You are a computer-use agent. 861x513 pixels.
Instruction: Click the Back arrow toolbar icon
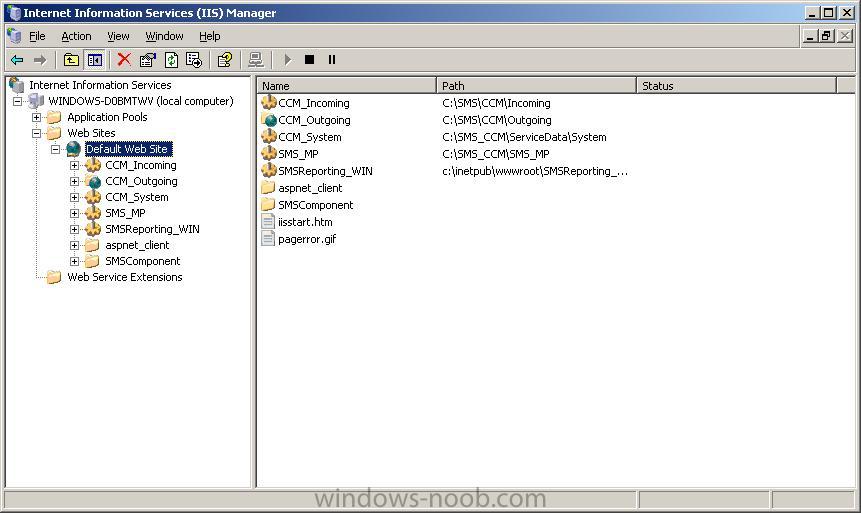pyautogui.click(x=17, y=60)
